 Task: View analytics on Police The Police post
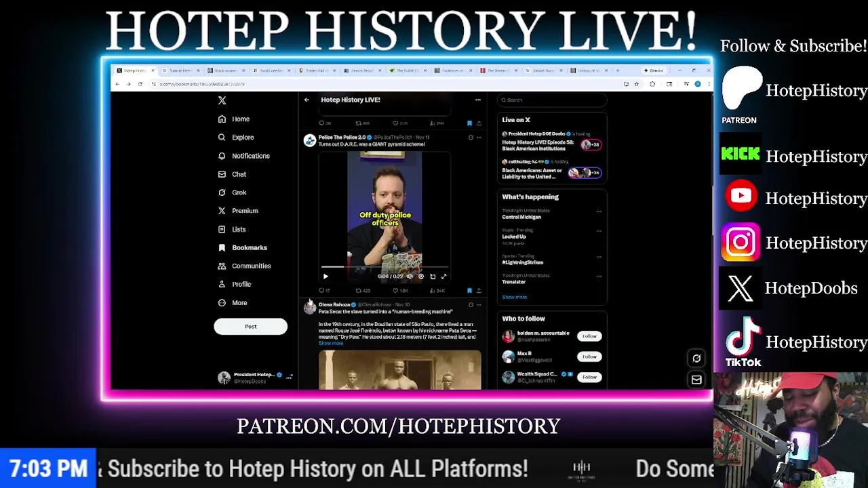pyautogui.click(x=437, y=291)
